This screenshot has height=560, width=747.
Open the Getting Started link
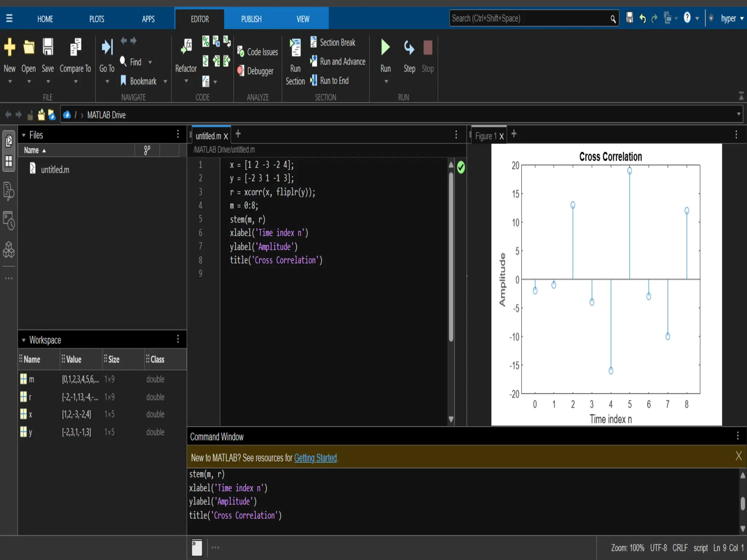pyautogui.click(x=315, y=458)
